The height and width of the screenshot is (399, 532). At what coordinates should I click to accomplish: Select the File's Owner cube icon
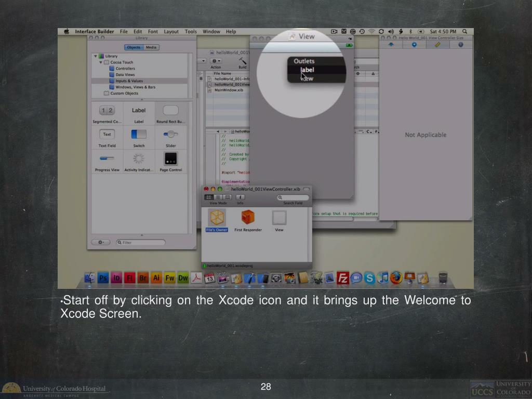tap(217, 218)
